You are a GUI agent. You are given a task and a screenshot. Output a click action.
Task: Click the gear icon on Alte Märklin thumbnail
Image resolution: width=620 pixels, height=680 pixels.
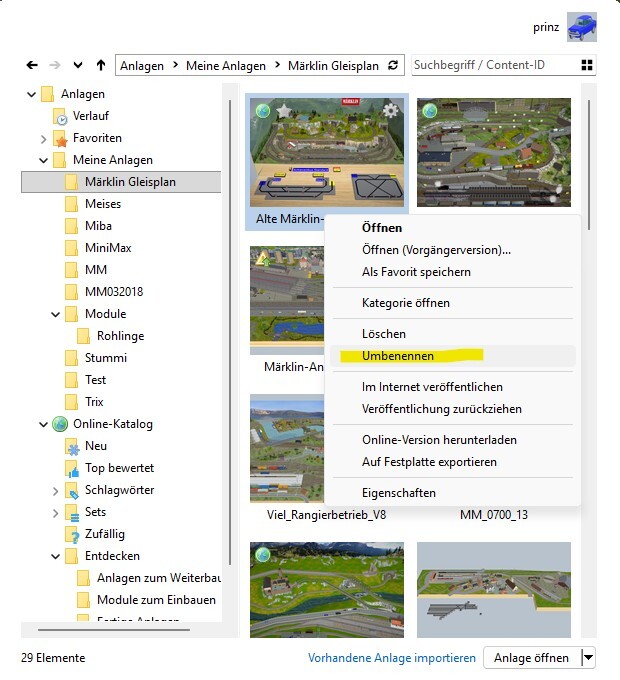coord(390,111)
